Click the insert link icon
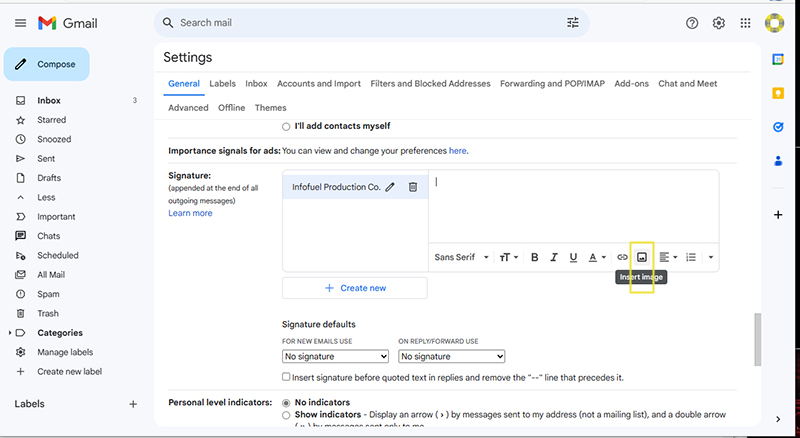The image size is (800, 438). point(622,257)
